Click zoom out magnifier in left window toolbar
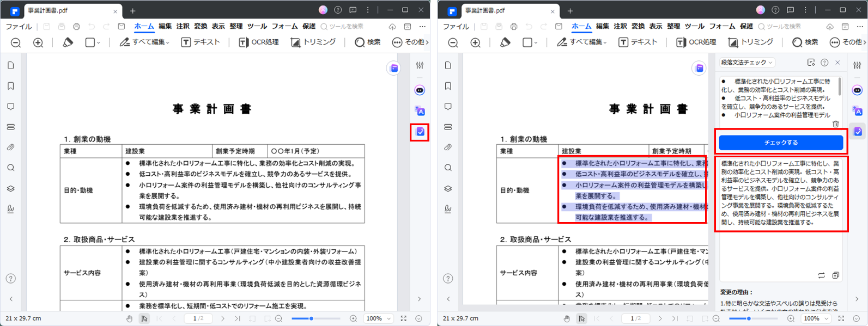 click(16, 42)
